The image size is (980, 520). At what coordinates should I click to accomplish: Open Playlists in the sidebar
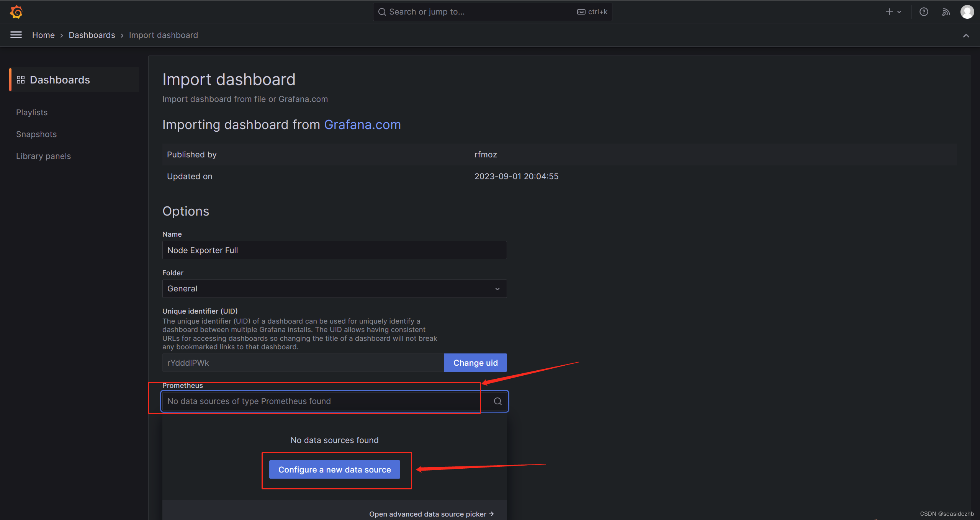coord(32,113)
